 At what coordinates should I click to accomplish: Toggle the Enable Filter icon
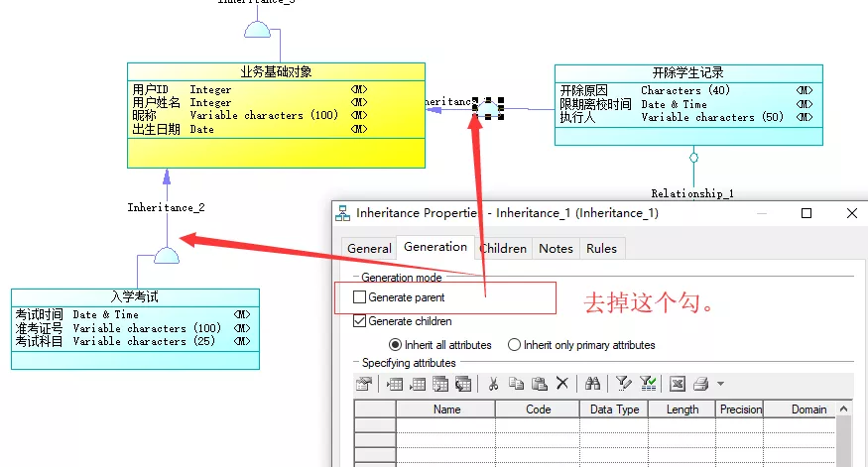tap(647, 384)
